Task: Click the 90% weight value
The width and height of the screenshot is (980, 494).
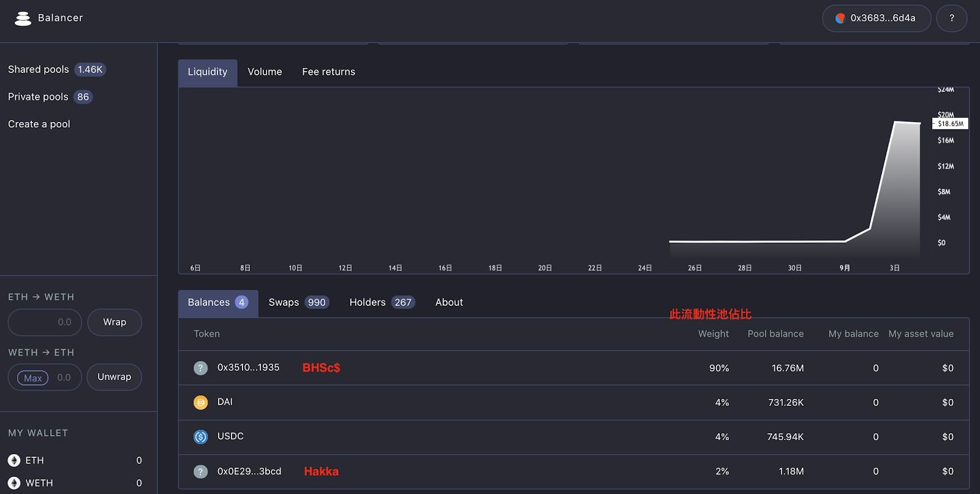Action: coord(719,368)
